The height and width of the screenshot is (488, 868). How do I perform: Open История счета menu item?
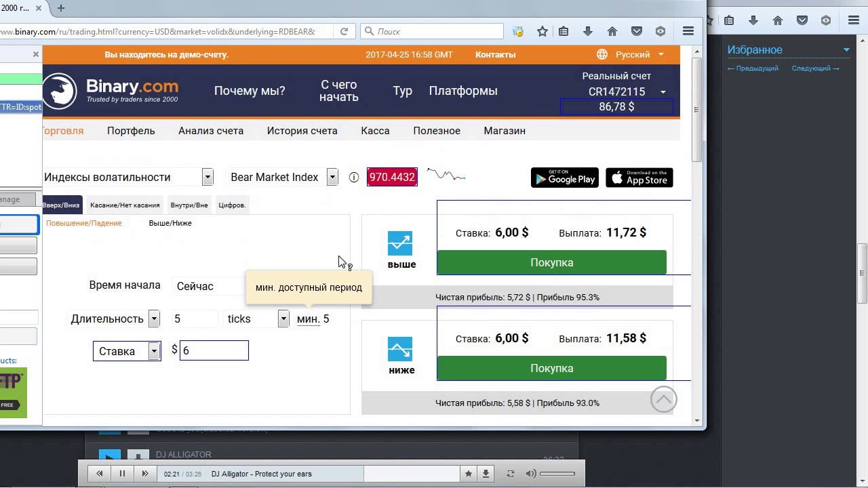point(302,131)
